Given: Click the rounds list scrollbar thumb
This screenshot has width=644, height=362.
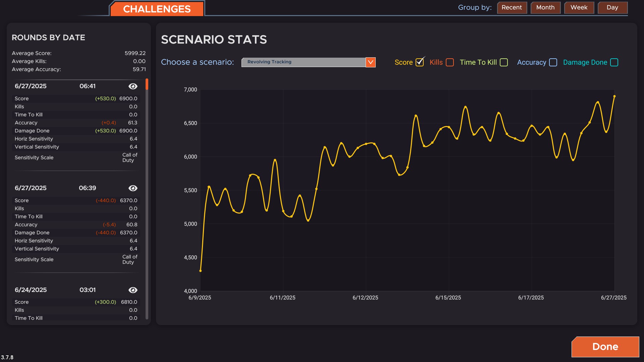Looking at the screenshot, I should click(x=147, y=84).
